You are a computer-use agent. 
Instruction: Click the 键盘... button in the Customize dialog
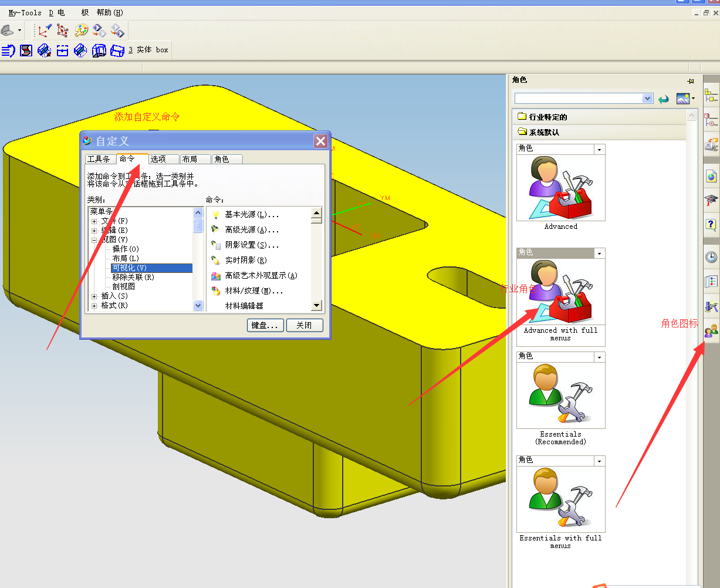265,325
